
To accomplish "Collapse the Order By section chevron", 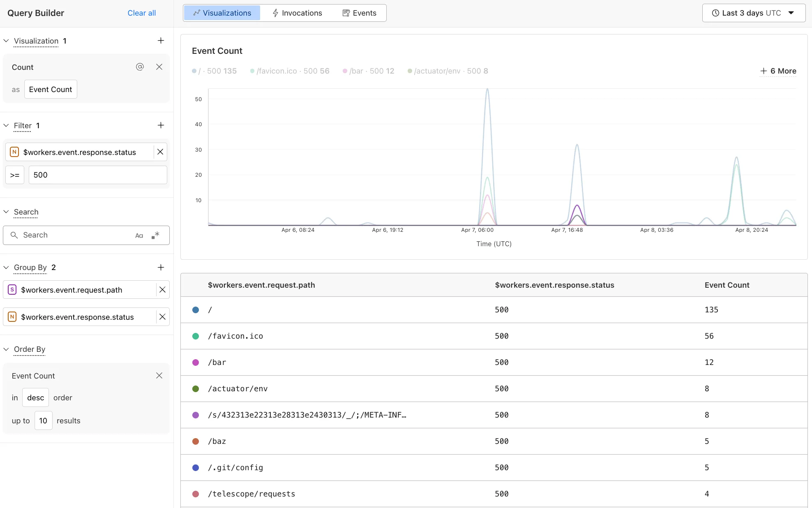I will (x=6, y=349).
